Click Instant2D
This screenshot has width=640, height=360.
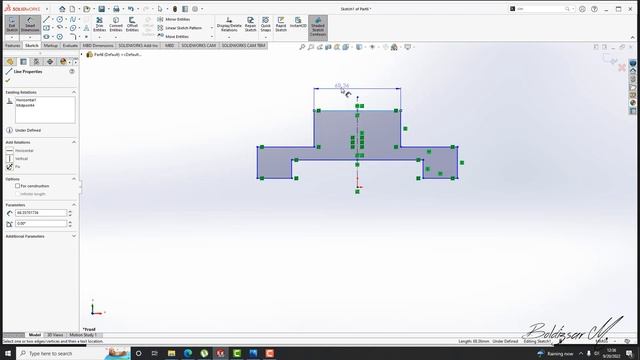(x=298, y=22)
